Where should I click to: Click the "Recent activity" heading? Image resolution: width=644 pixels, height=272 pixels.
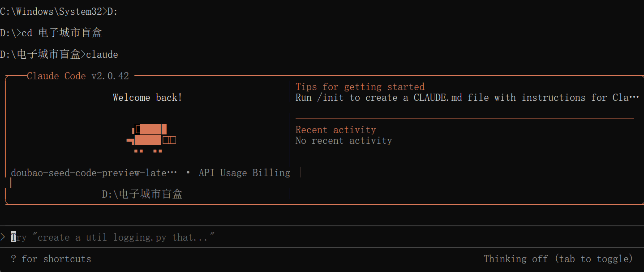coord(335,130)
